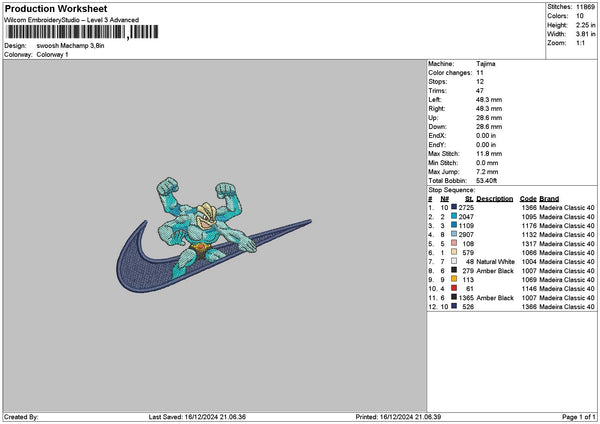Click the 'Natural White' description text
This screenshot has height=424, width=600.
496,262
